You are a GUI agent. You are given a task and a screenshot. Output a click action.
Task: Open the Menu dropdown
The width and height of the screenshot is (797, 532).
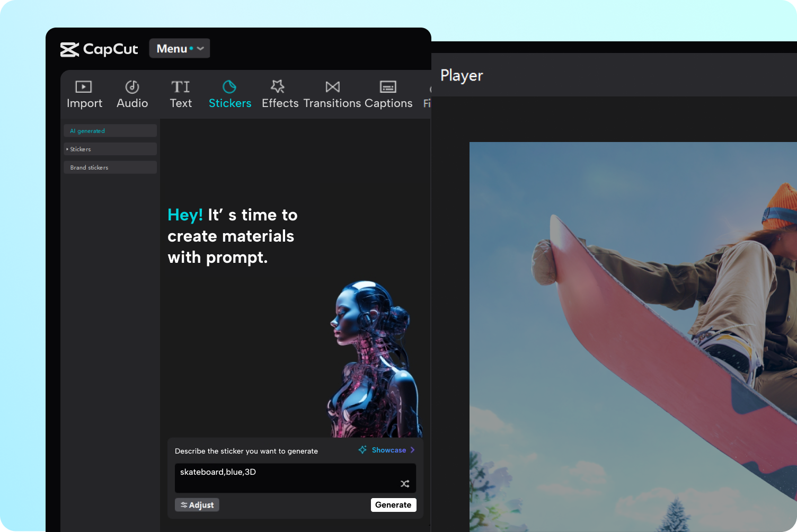[180, 49]
